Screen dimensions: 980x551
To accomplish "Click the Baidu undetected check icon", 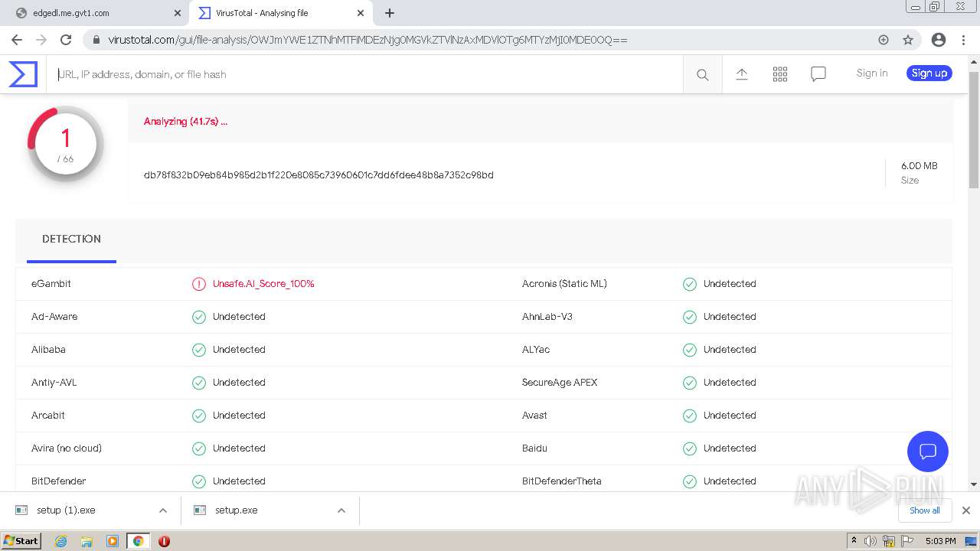I will coord(690,448).
